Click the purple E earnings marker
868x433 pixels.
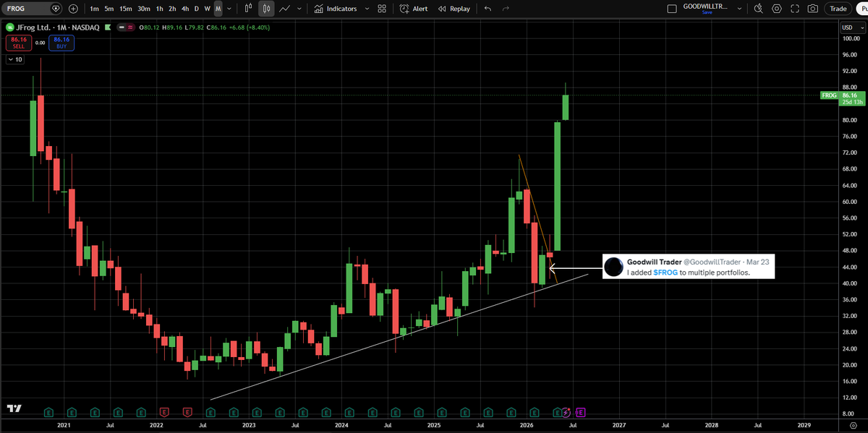(580, 411)
